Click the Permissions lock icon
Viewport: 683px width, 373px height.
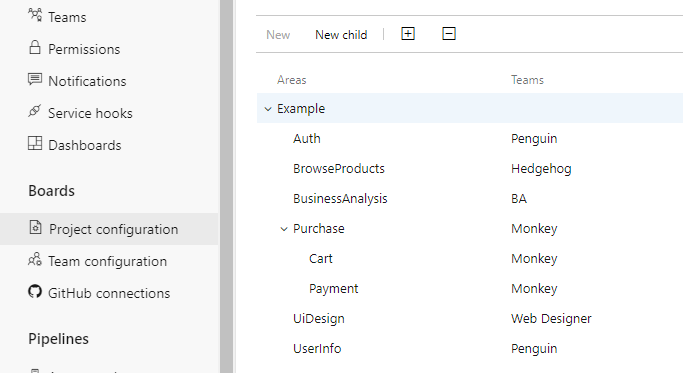coord(35,47)
